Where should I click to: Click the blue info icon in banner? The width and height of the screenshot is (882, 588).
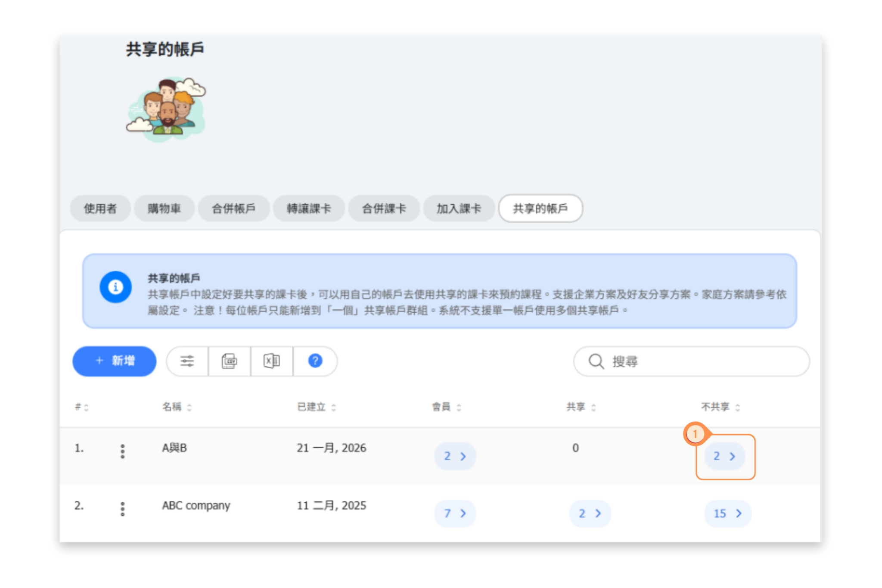point(115,287)
